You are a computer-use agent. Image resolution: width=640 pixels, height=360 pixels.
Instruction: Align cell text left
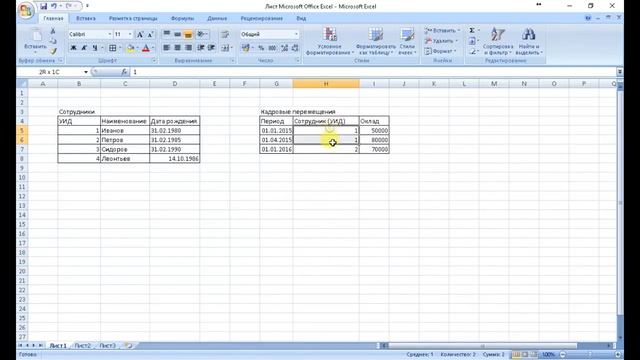point(167,48)
